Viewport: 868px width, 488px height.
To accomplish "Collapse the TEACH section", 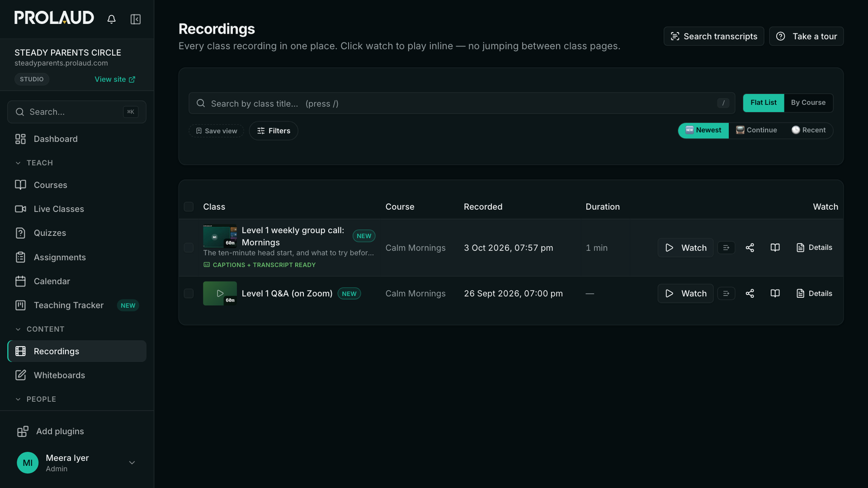I will click(x=34, y=163).
